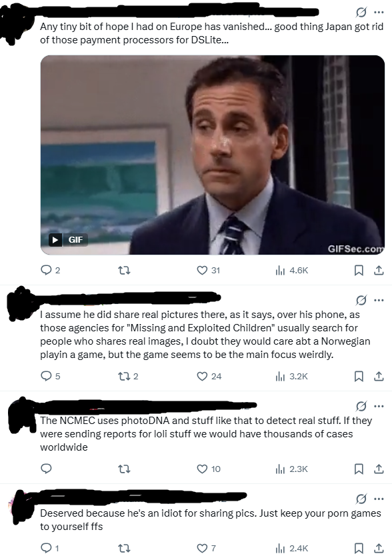
Task: Like the tweet with 24 likes
Action: [209, 376]
